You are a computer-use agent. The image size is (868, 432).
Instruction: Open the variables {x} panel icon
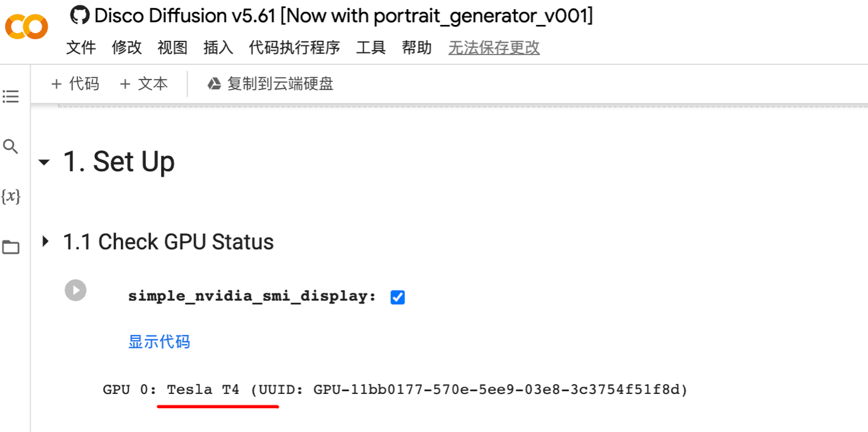click(x=11, y=197)
